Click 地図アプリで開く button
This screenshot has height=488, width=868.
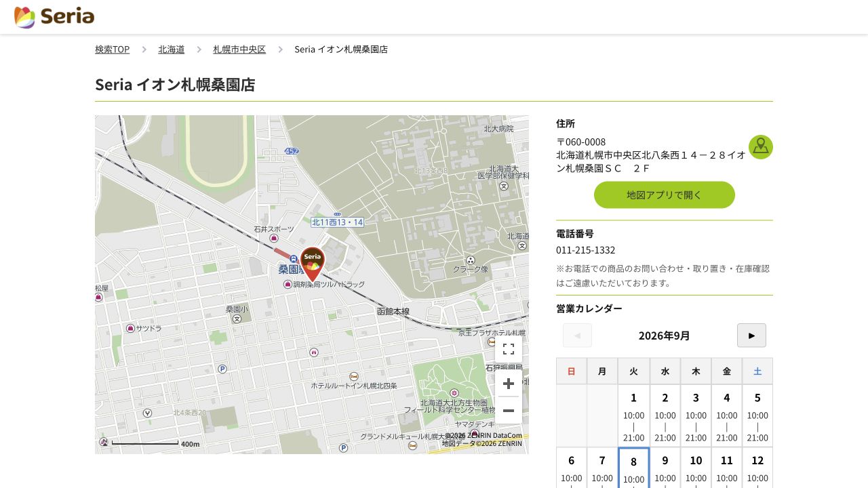[665, 195]
